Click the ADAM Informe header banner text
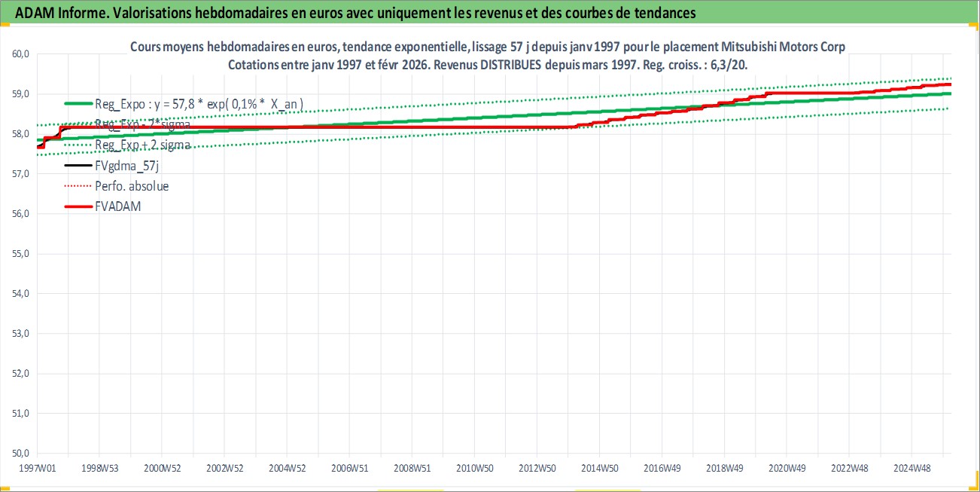Viewport: 980px width, 492px height. 355,12
